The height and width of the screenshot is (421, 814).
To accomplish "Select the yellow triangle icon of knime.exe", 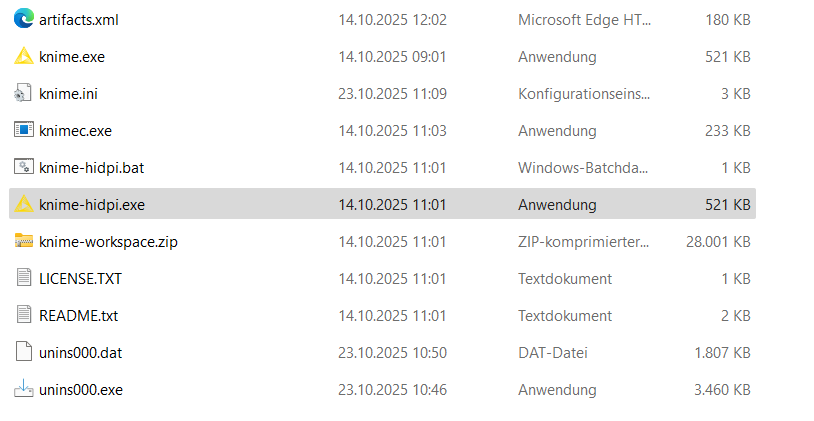I will point(24,56).
